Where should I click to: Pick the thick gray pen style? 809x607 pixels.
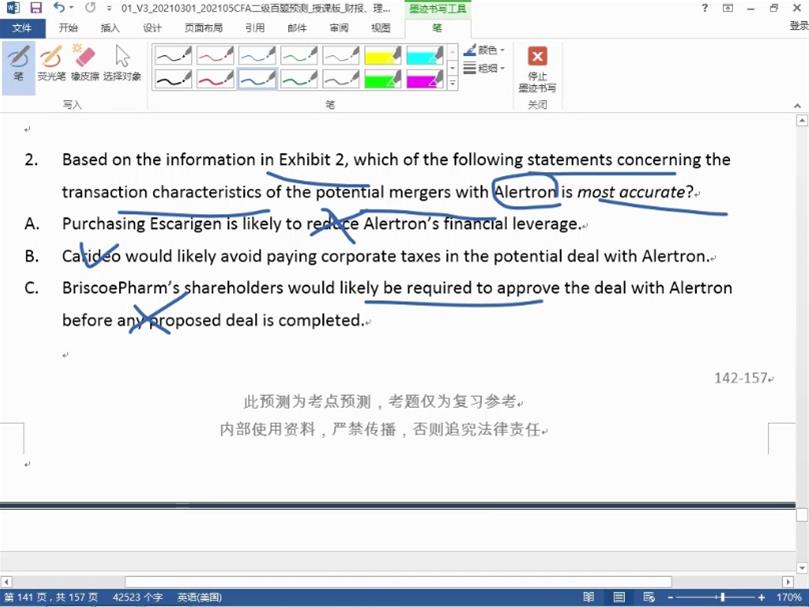341,79
